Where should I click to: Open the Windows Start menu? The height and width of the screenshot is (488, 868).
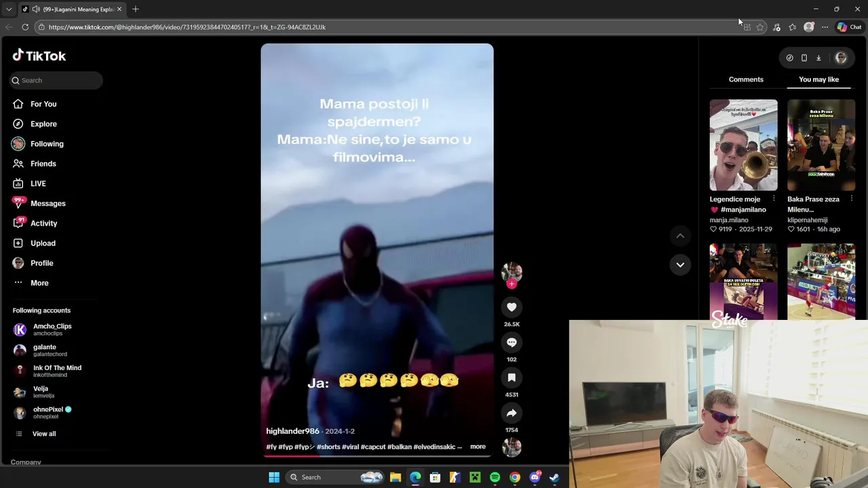point(274,477)
